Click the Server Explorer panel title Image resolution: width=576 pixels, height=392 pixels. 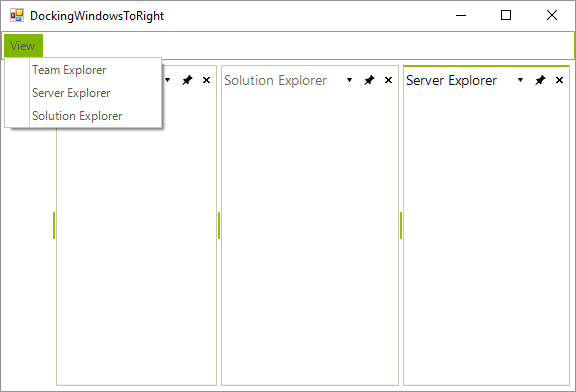click(451, 80)
